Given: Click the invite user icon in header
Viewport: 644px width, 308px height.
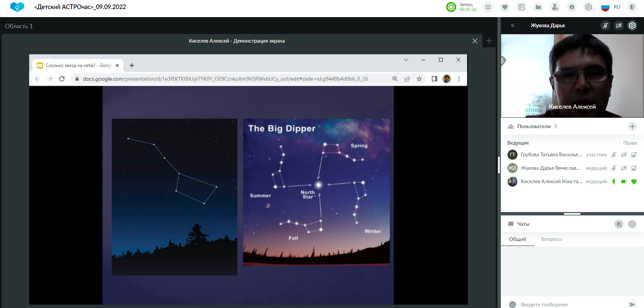Looking at the screenshot, I should pyautogui.click(x=555, y=7).
